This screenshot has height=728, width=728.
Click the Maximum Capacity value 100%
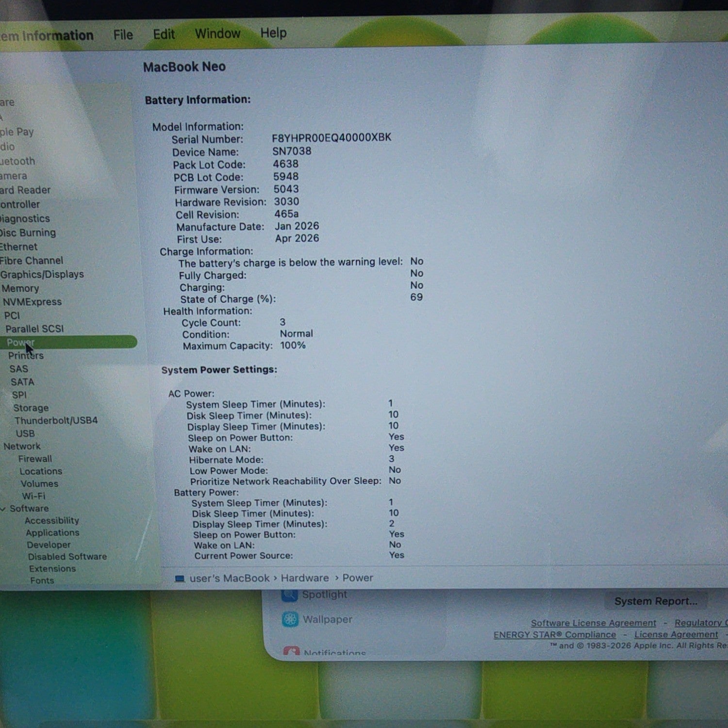(293, 346)
